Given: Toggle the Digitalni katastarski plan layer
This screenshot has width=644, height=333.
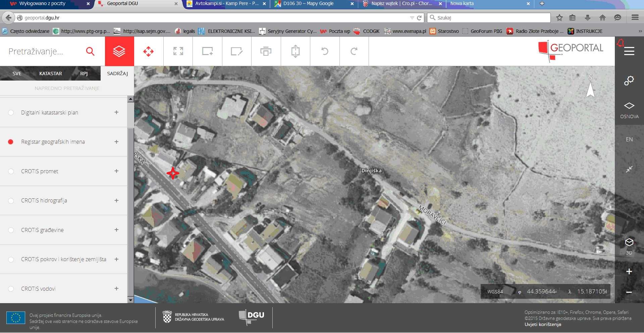Looking at the screenshot, I should coord(11,112).
